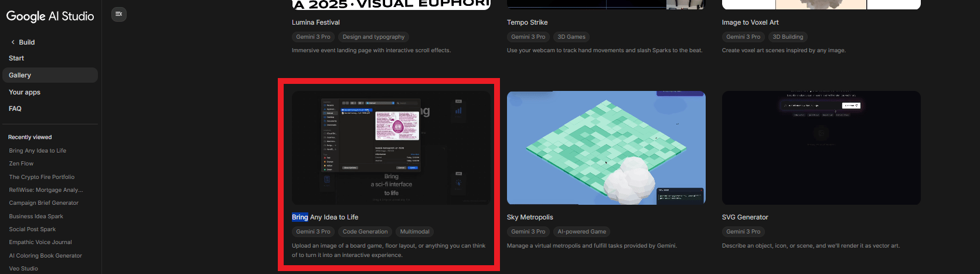The width and height of the screenshot is (980, 274).
Task: Click the Tempo Strike card title
Action: [x=528, y=22]
